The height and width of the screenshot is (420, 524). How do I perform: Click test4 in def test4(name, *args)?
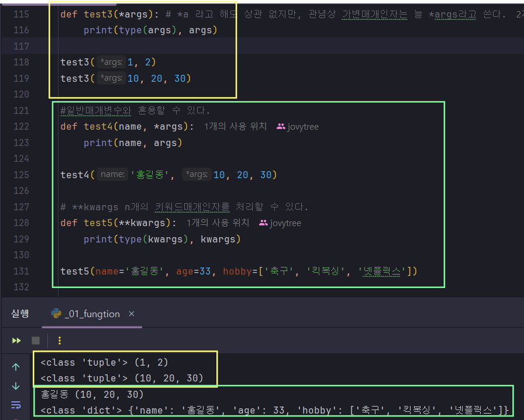(98, 127)
